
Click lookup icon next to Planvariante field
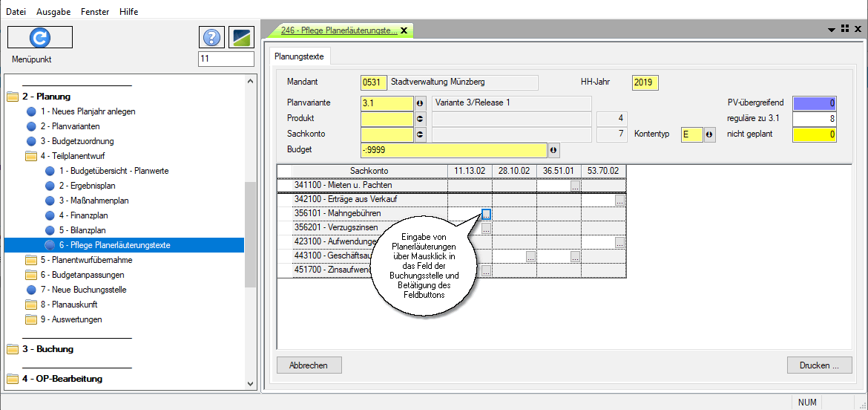[x=420, y=103]
